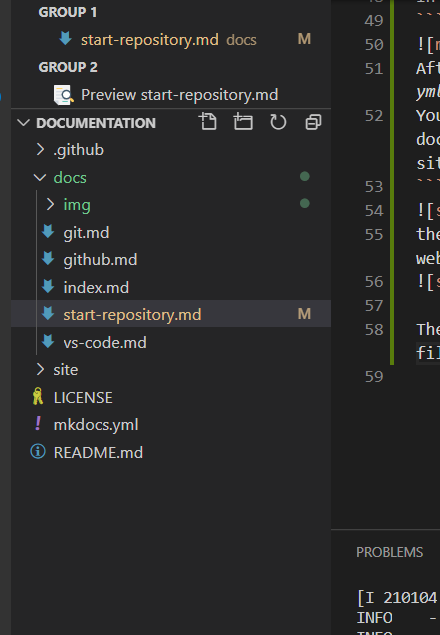Refresh the explorer with the reload icon
The width and height of the screenshot is (440, 635).
click(x=278, y=122)
